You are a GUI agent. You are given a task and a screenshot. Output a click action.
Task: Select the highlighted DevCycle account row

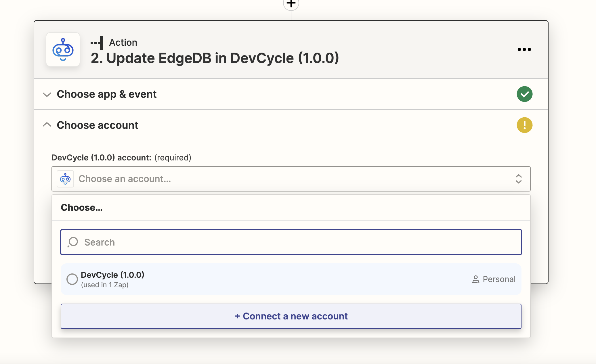[x=291, y=279]
